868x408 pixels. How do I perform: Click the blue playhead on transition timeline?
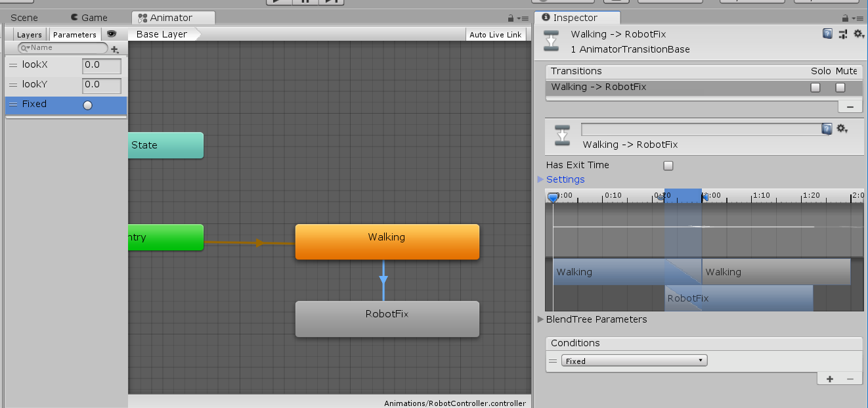click(x=553, y=197)
